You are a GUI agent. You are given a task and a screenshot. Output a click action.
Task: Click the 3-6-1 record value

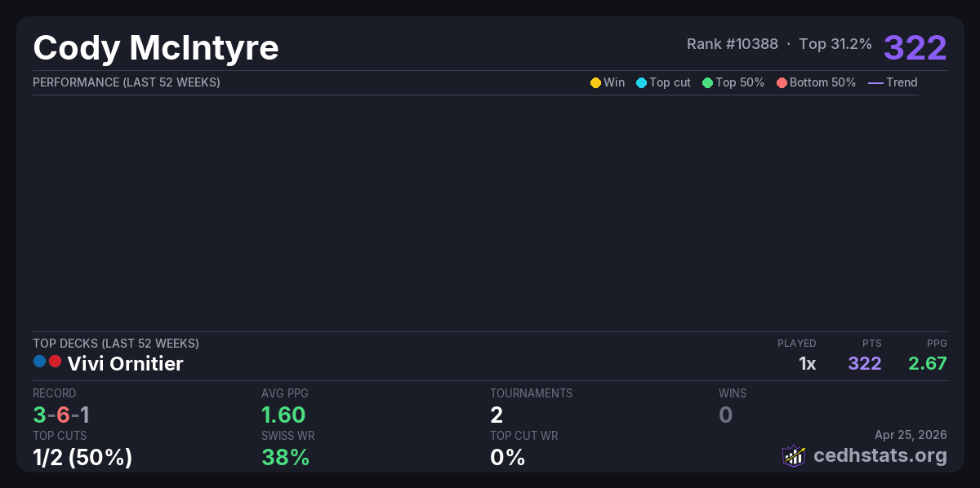coord(61,415)
